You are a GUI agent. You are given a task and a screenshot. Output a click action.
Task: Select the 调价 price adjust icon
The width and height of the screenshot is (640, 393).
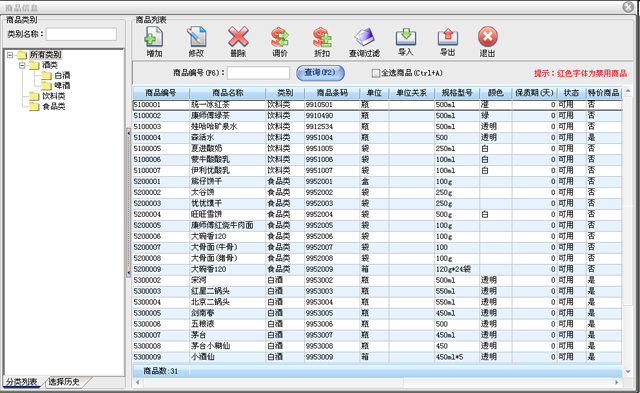coord(280,38)
